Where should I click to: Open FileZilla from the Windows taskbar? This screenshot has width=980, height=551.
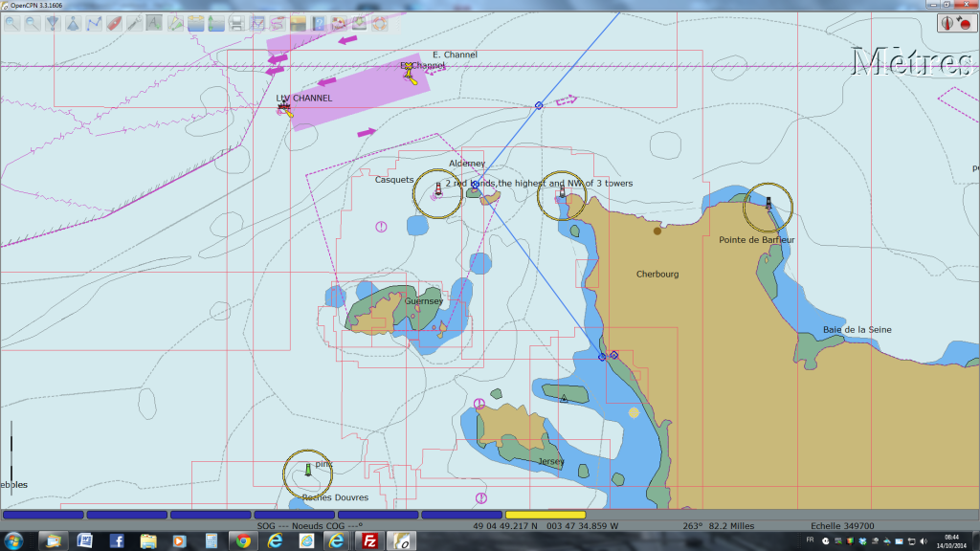pyautogui.click(x=368, y=540)
